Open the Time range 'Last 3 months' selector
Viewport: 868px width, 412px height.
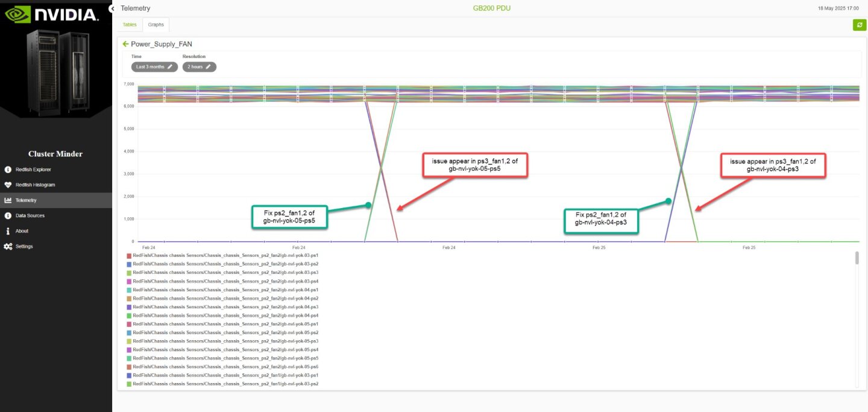click(154, 67)
